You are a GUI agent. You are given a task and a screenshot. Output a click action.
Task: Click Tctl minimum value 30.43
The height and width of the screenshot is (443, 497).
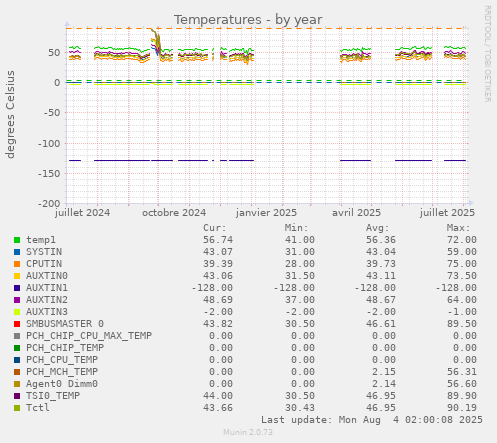click(x=300, y=408)
